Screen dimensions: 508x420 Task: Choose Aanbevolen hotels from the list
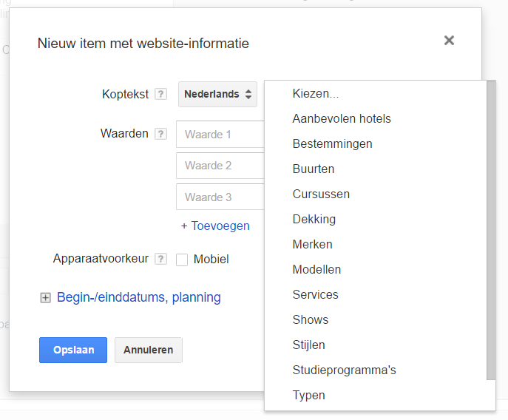click(342, 118)
